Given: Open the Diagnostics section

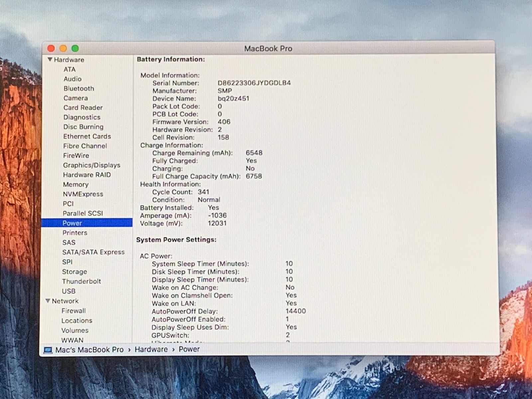Looking at the screenshot, I should (82, 117).
